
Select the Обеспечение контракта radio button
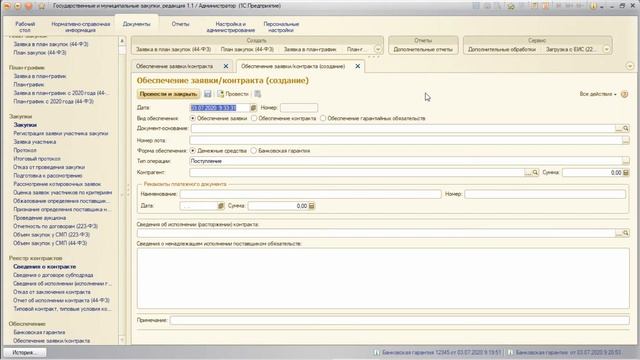[254, 118]
